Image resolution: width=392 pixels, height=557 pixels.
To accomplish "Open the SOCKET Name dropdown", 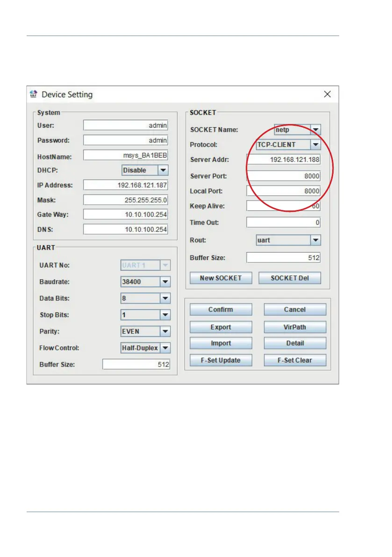I will [316, 130].
